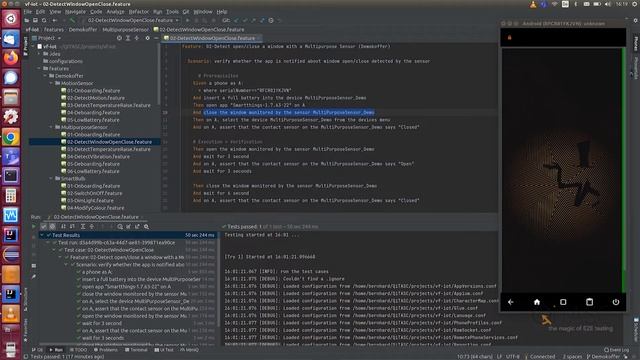Select the 02-DetectWindowOpenClose.feature editor tab
The width and height of the screenshot is (640, 360).
[x=212, y=38]
